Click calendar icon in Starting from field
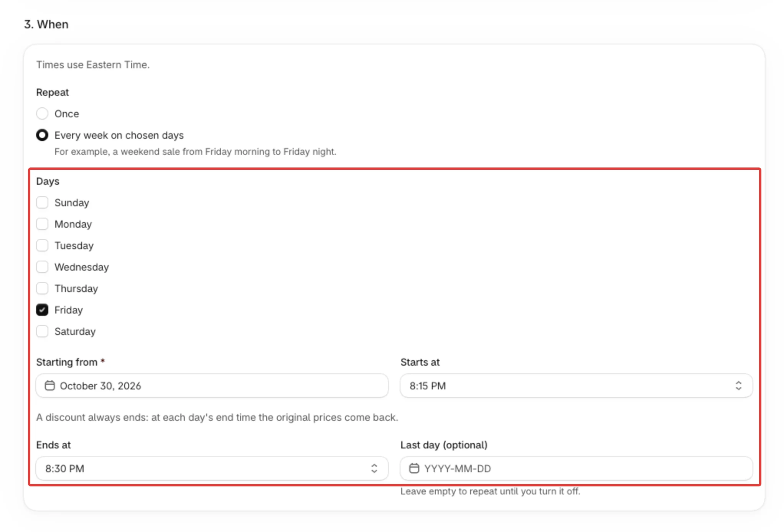This screenshot has height=532, width=784. (x=50, y=386)
